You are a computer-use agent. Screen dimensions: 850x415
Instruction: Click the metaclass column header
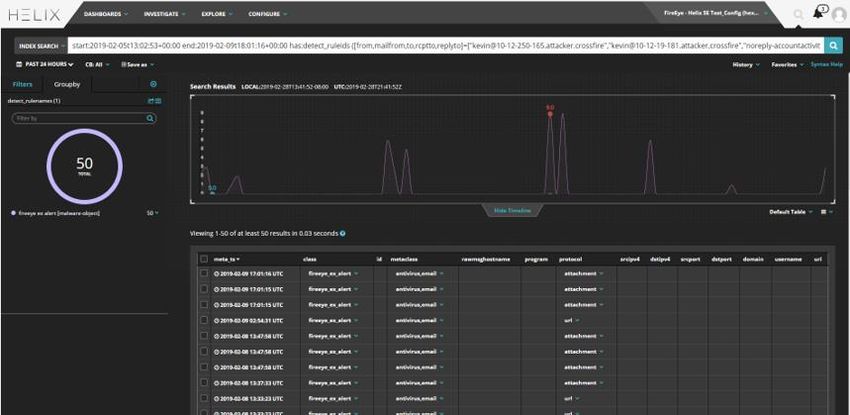(404, 260)
